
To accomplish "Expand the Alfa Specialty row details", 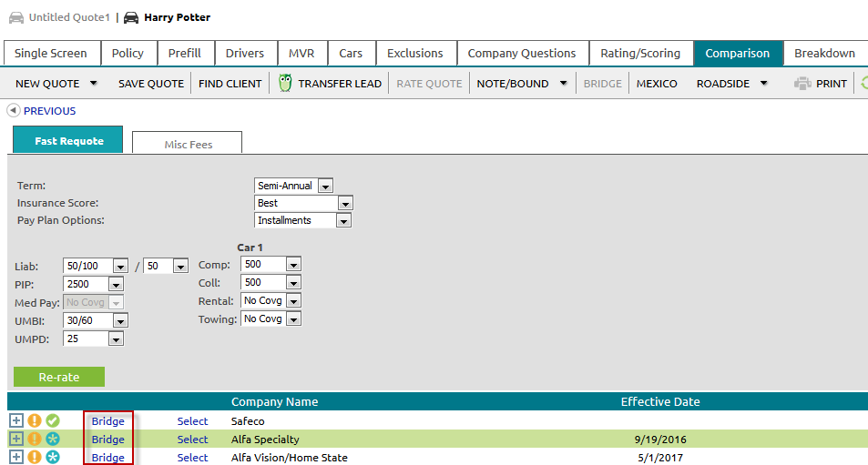I will point(15,440).
